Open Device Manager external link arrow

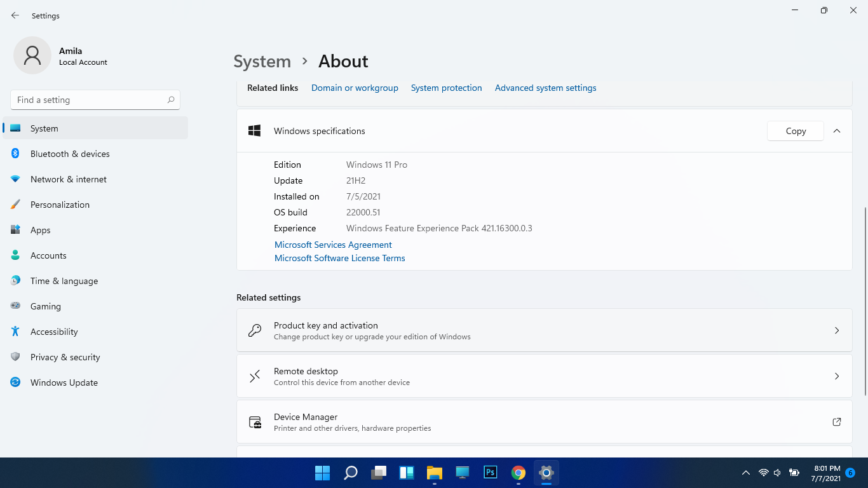[837, 422]
